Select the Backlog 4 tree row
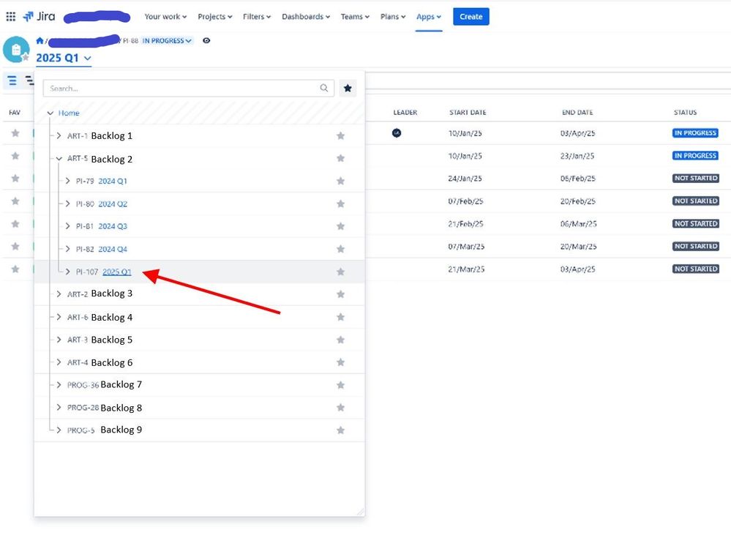Viewport: 731px width, 560px height. click(x=200, y=317)
